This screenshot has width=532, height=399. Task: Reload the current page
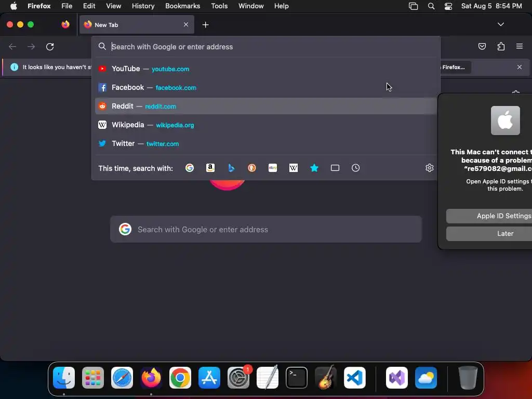click(50, 46)
